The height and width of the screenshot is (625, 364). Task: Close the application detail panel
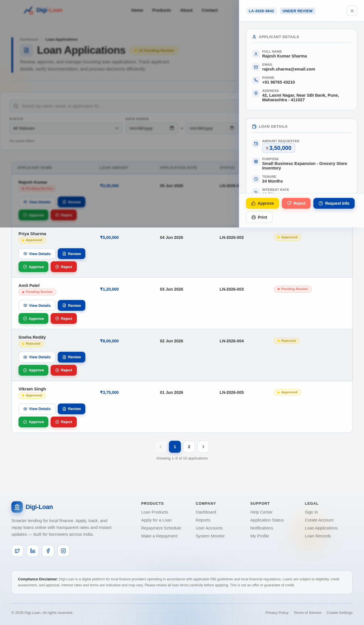352,11
